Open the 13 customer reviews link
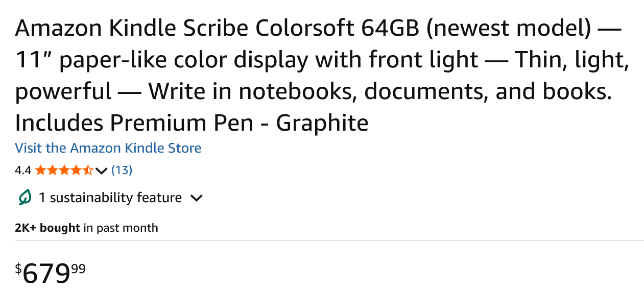Viewport: 644px width, 294px height. coord(122,170)
